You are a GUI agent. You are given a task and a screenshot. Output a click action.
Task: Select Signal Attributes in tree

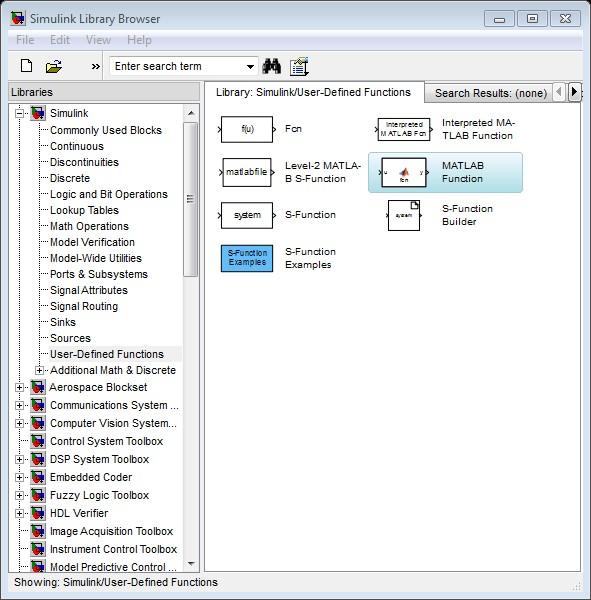coord(89,290)
